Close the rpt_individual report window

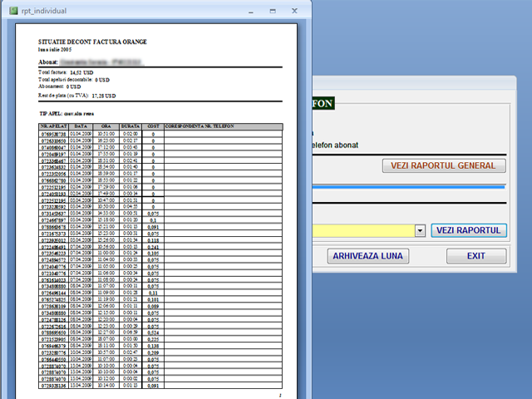[293, 12]
